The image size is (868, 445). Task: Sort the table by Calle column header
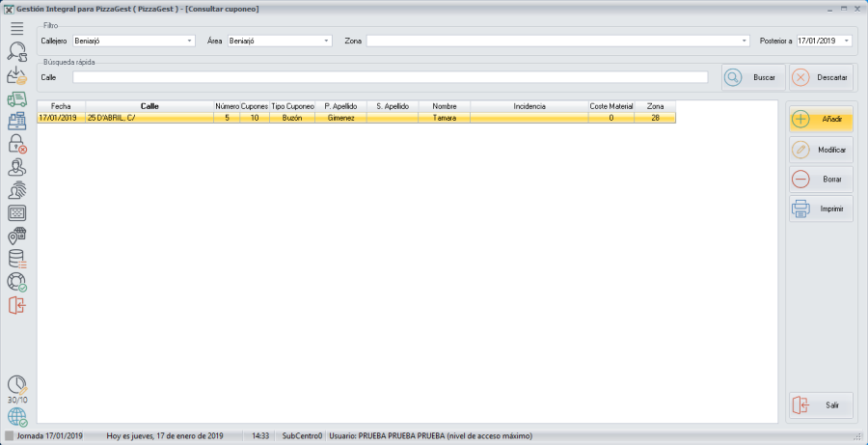click(149, 106)
